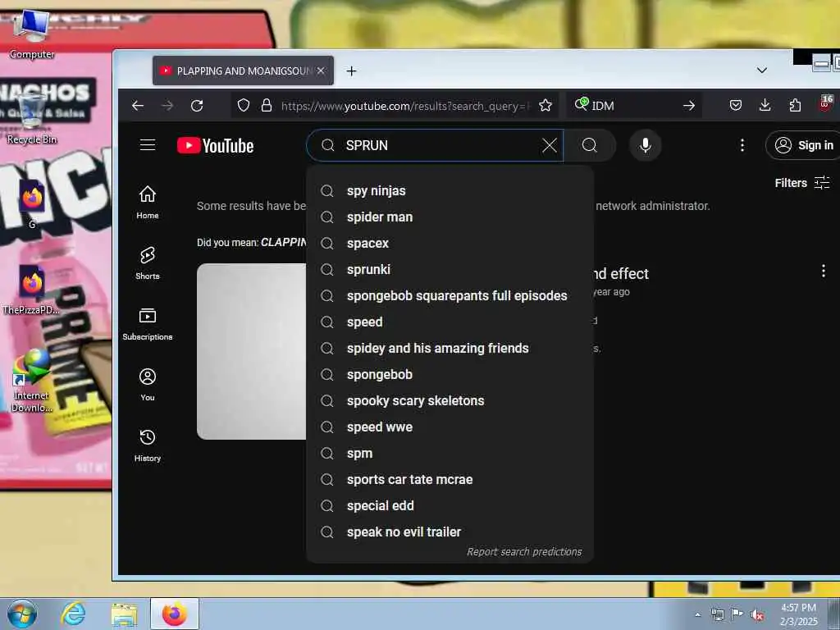Click the taskbar clock showing 4:57 PM

799,614
